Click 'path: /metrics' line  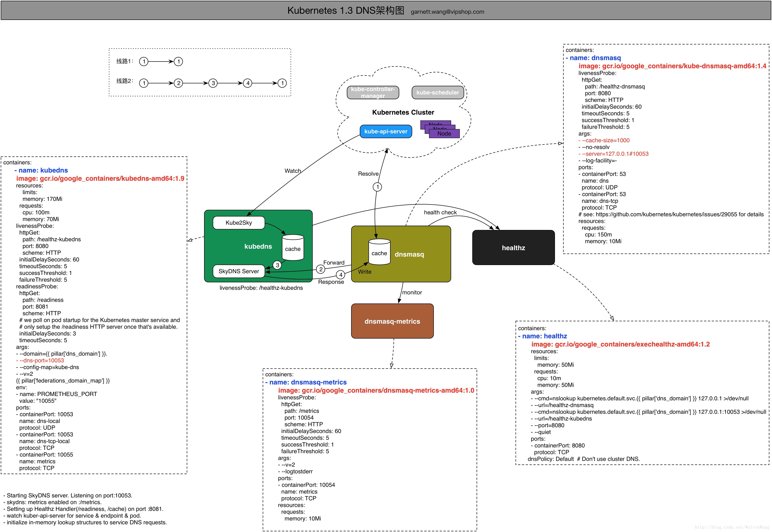302,411
